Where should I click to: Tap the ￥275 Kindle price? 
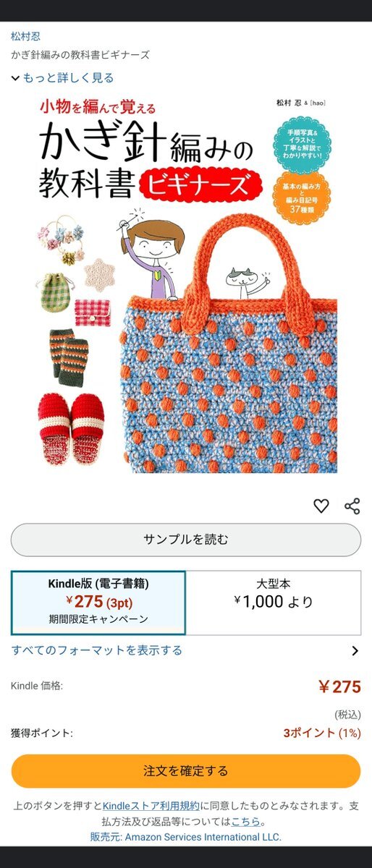pos(339,687)
